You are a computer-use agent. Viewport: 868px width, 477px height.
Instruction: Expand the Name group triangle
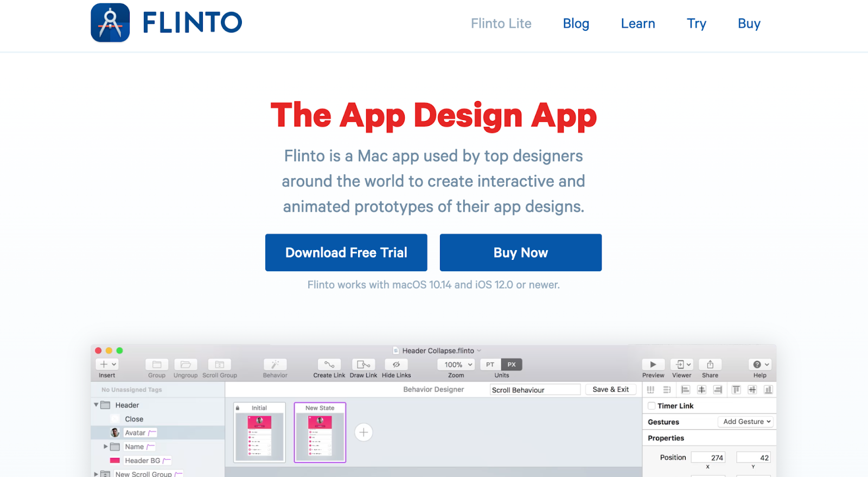click(105, 447)
